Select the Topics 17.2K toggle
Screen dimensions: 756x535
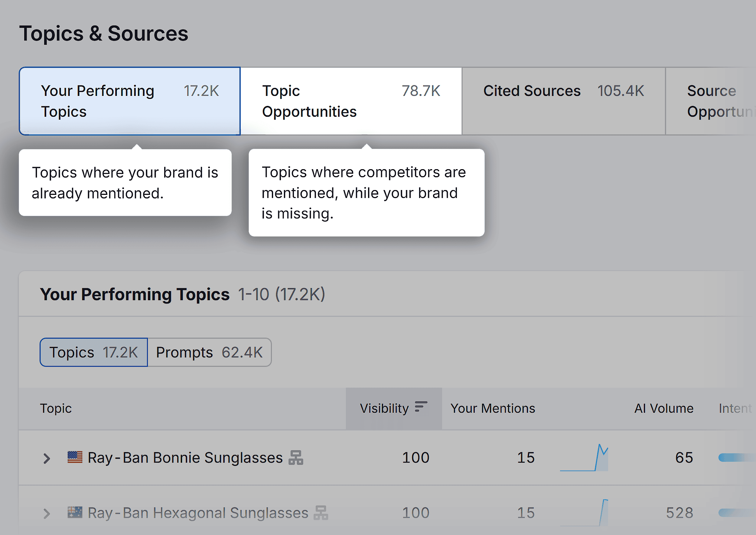(93, 352)
